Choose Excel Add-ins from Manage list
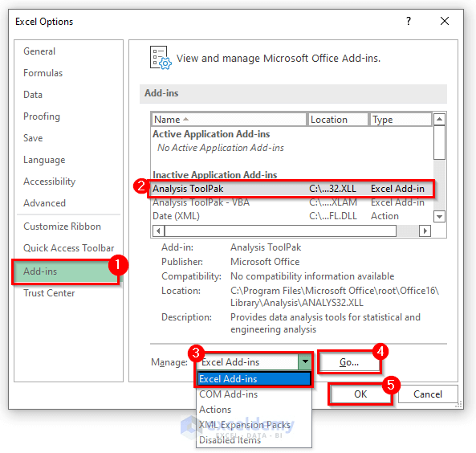 pyautogui.click(x=254, y=378)
